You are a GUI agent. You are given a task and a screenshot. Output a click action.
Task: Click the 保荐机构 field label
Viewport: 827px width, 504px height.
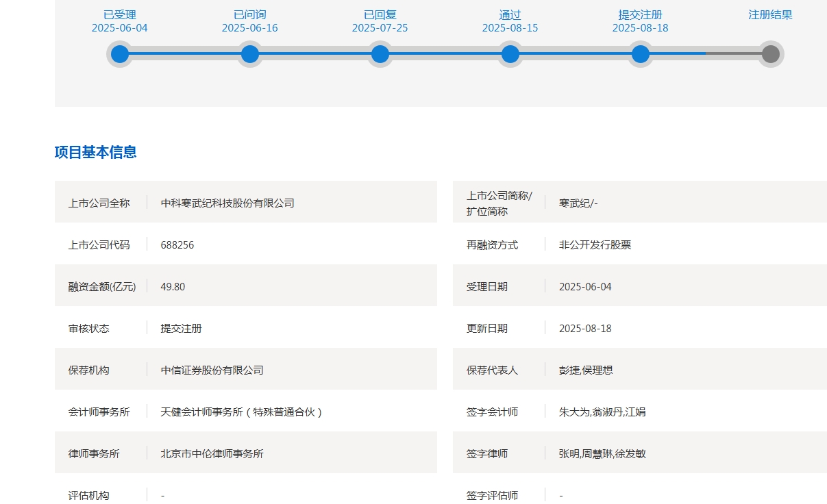89,370
